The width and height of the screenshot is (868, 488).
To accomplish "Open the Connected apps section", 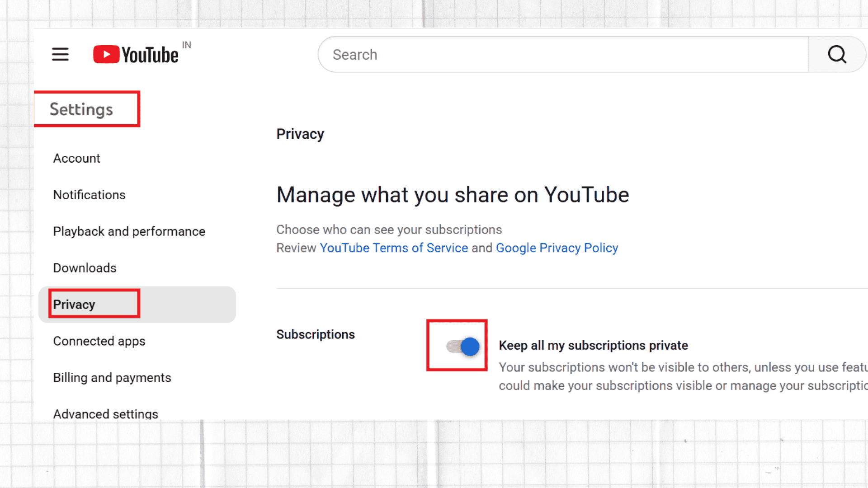I will [99, 341].
